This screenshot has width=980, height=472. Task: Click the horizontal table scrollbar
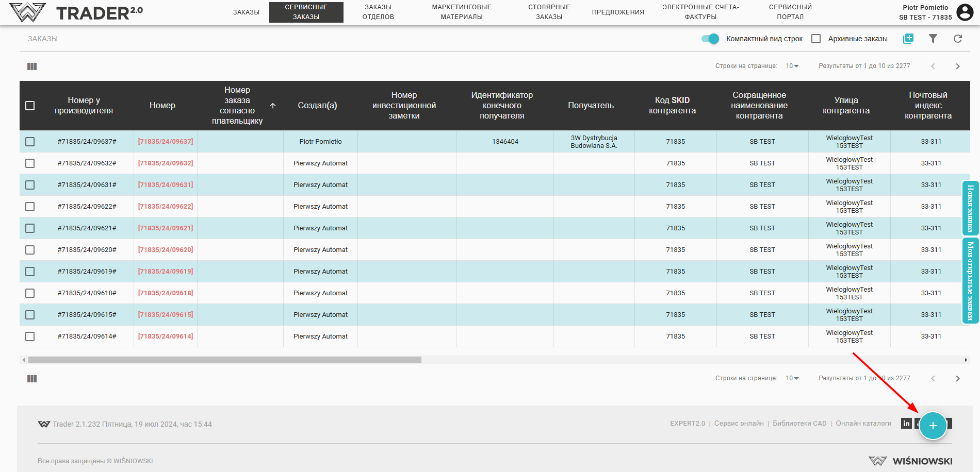point(224,360)
